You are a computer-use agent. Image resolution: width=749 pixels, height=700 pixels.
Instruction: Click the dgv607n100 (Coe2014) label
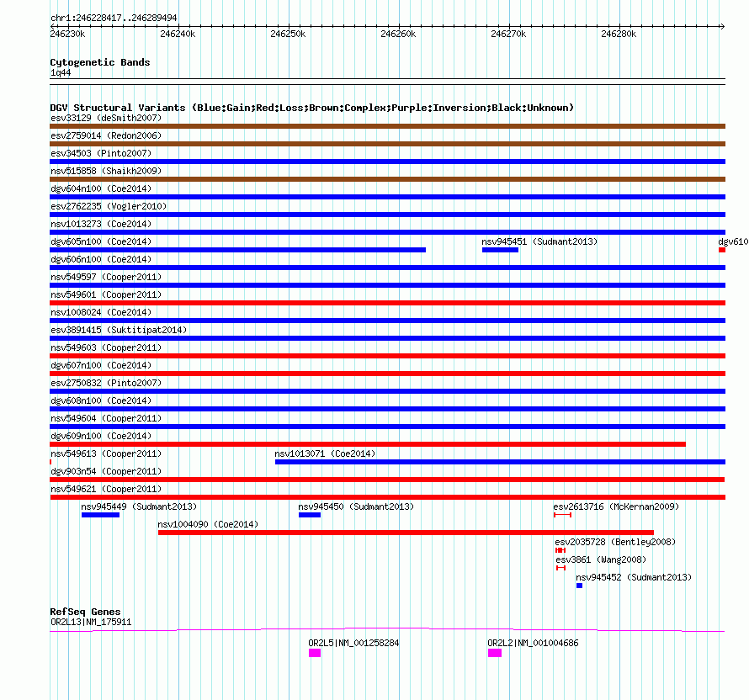[101, 365]
